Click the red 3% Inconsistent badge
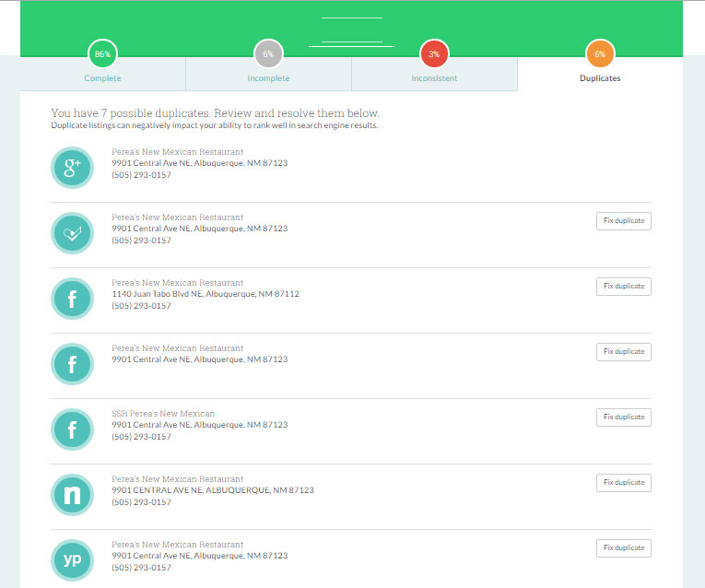705x588 pixels. point(434,54)
